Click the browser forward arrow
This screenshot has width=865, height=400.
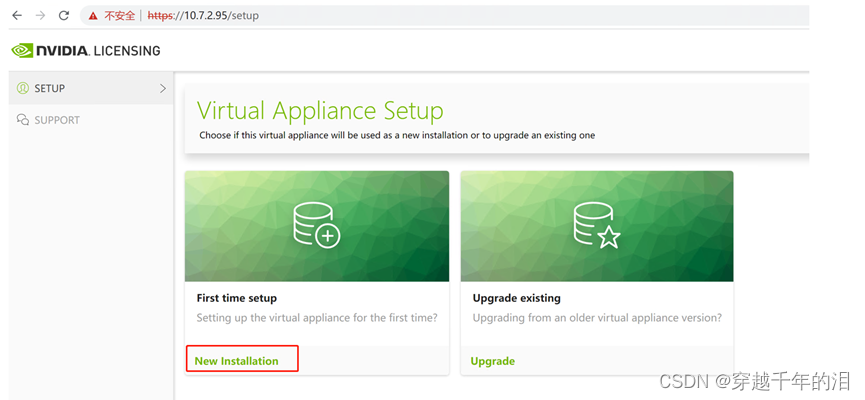[x=40, y=15]
